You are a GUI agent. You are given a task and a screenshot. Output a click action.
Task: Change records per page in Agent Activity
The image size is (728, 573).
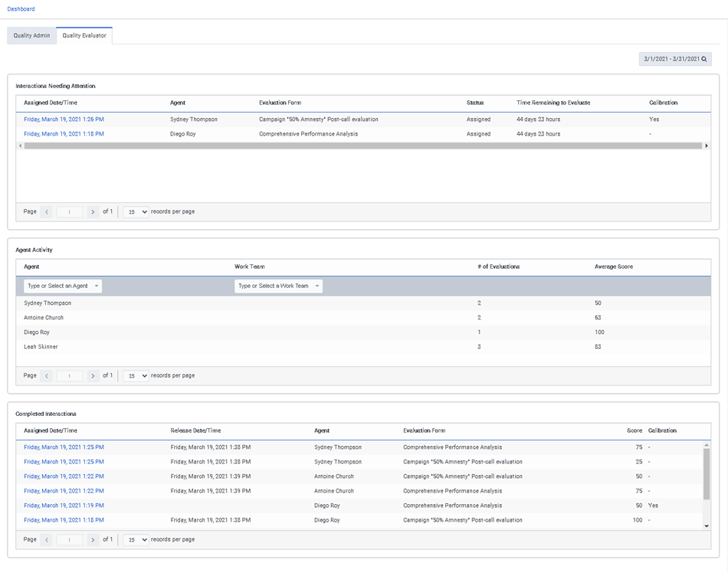135,375
